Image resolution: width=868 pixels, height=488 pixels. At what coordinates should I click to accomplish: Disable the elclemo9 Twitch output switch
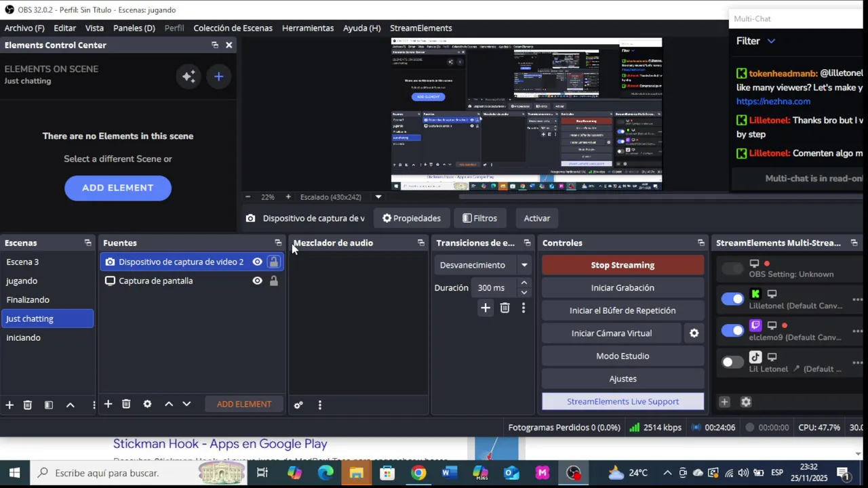tap(732, 331)
